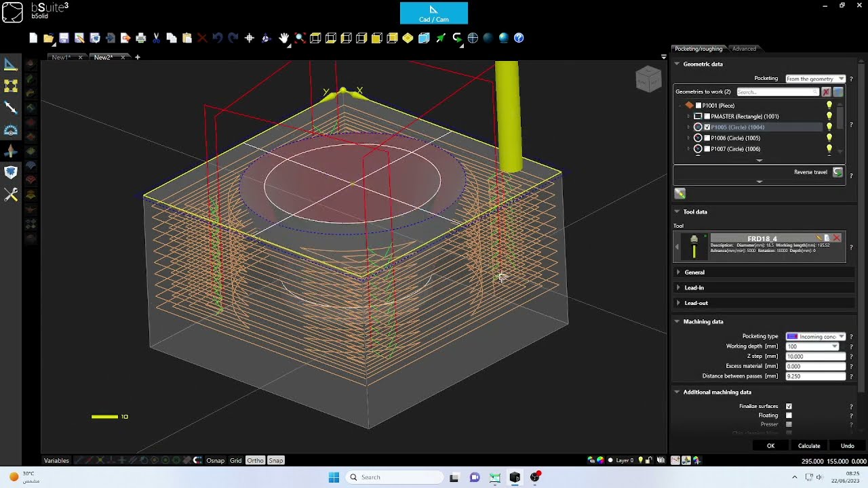Click the green arrow icon in toolbar
The height and width of the screenshot is (488, 868).
point(441,38)
